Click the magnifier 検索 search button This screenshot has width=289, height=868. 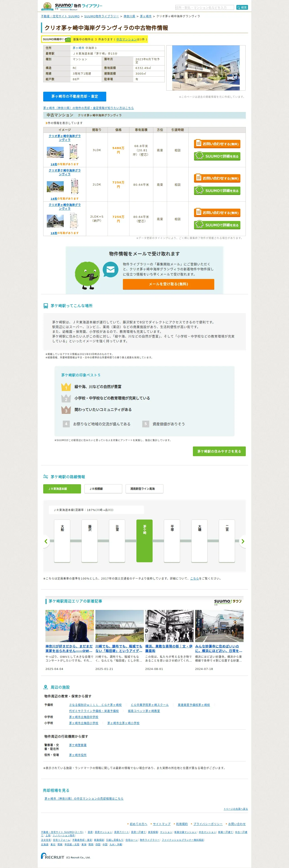[242, 7]
